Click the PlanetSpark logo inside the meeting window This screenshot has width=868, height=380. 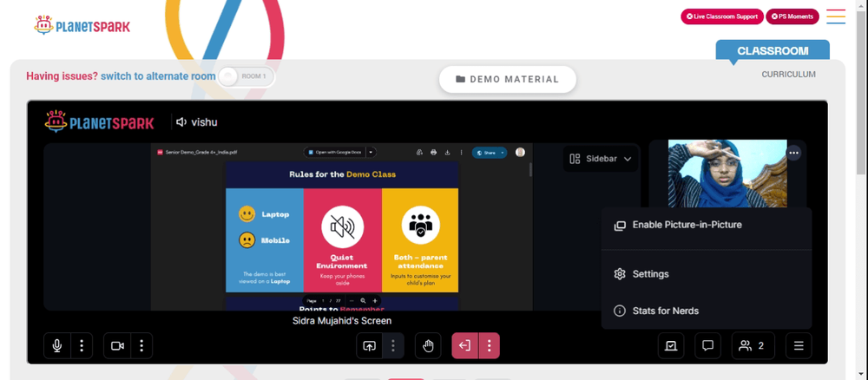pyautogui.click(x=100, y=121)
